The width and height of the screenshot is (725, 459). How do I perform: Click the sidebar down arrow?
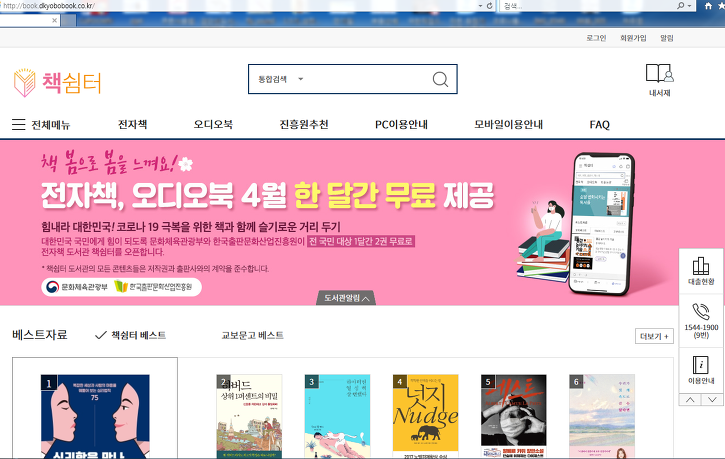(x=712, y=400)
